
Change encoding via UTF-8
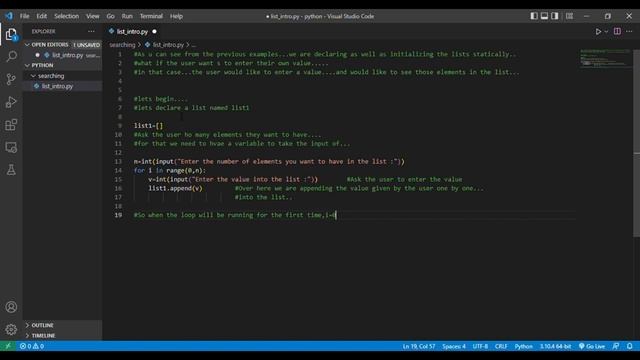tap(480, 346)
